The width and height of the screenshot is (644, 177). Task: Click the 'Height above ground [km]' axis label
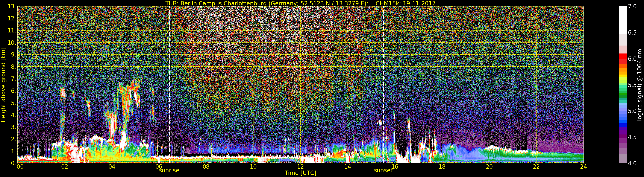click(3, 85)
